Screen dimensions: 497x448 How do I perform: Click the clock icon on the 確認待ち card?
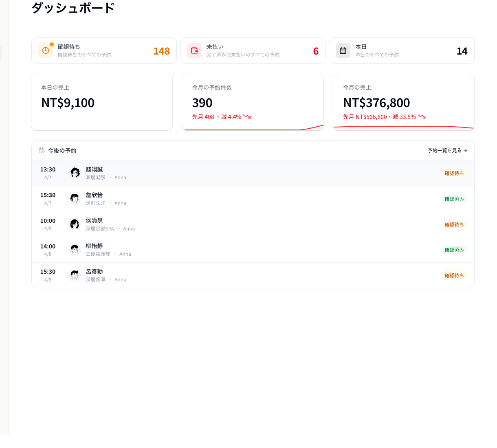(x=45, y=51)
